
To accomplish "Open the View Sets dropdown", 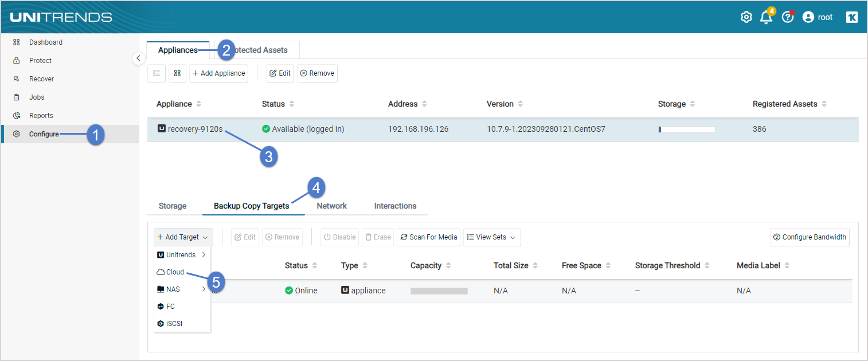I will (492, 237).
